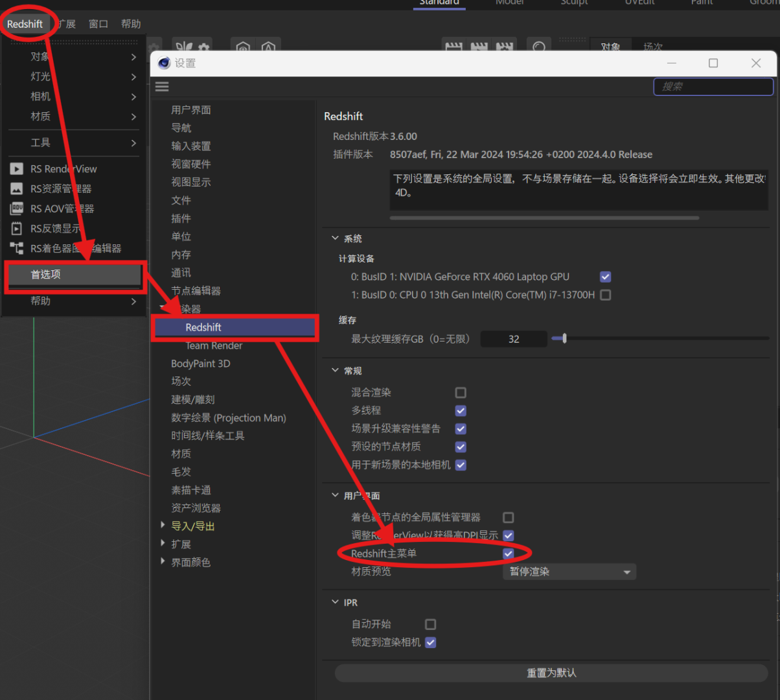Toggle the 混合渲染 checkbox

tap(461, 393)
